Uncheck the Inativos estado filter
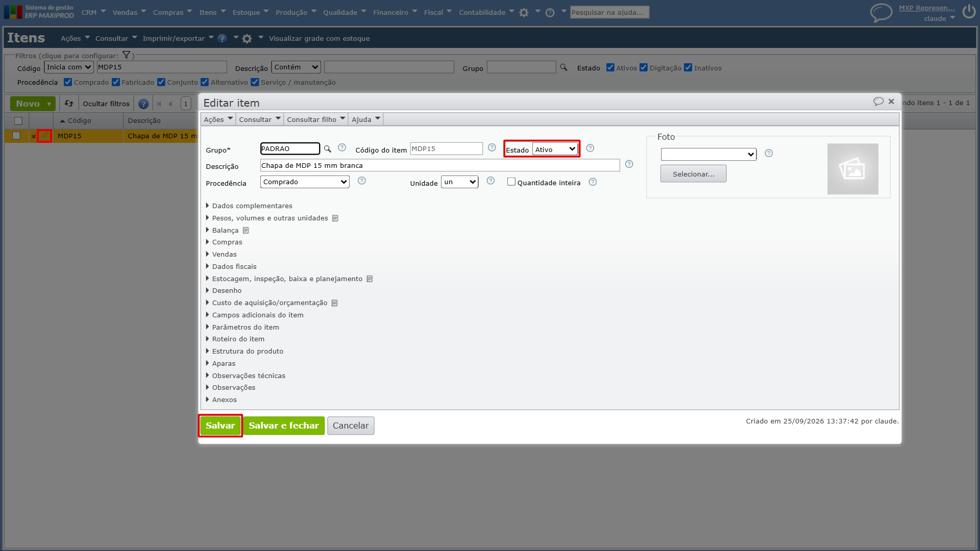Viewport: 980px width, 551px height. point(688,67)
